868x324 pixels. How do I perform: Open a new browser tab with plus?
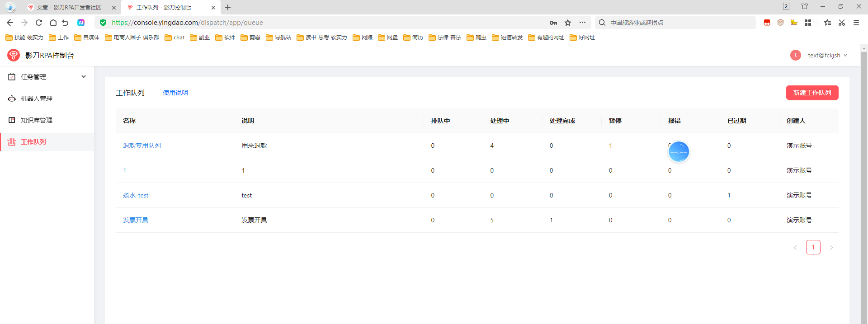tap(228, 7)
